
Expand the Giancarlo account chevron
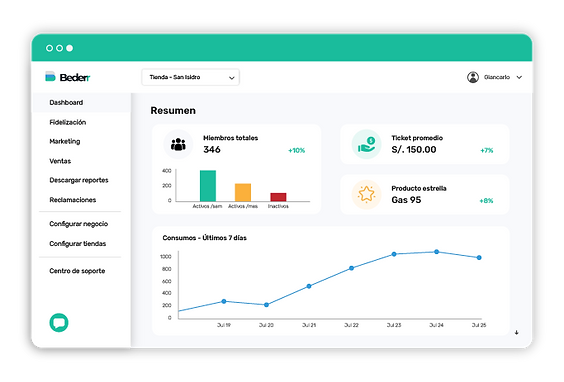(x=519, y=77)
